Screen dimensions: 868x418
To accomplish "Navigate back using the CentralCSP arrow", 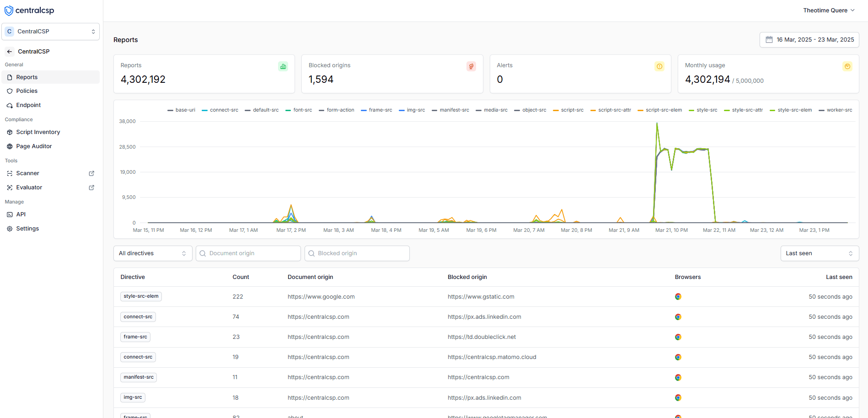I will click(9, 51).
